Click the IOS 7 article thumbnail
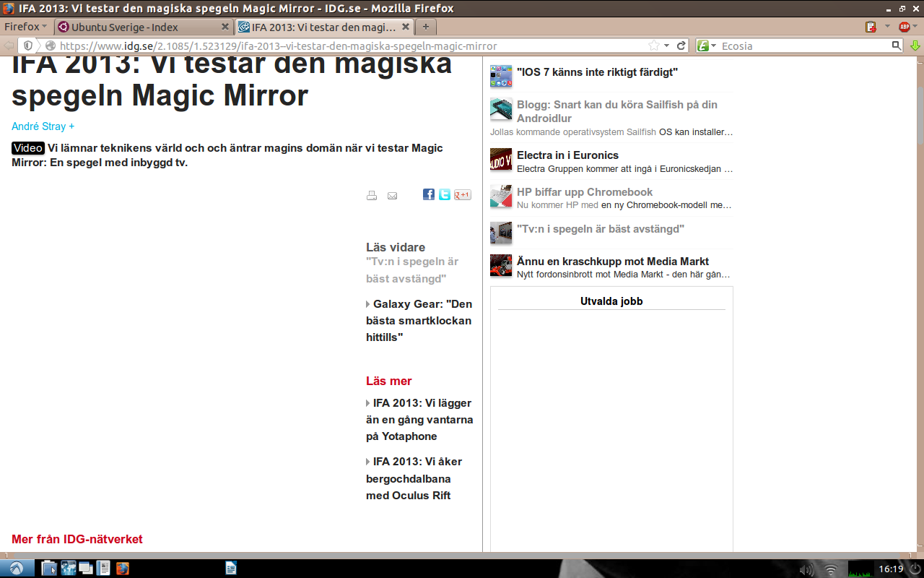The height and width of the screenshot is (578, 924). [x=501, y=76]
